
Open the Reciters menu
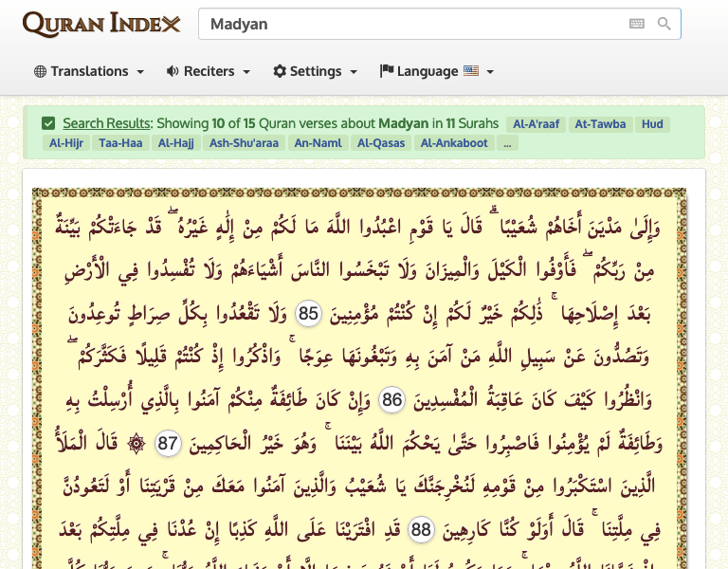point(209,71)
